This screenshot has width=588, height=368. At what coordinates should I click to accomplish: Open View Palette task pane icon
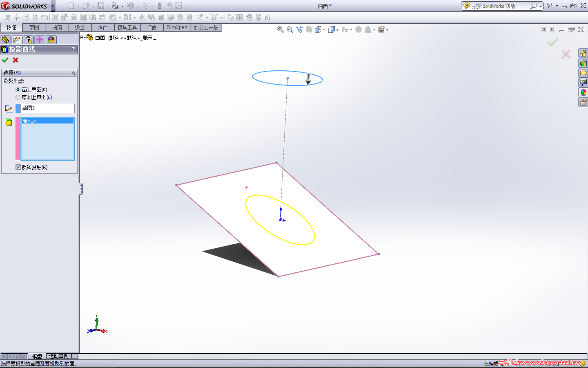(x=583, y=83)
